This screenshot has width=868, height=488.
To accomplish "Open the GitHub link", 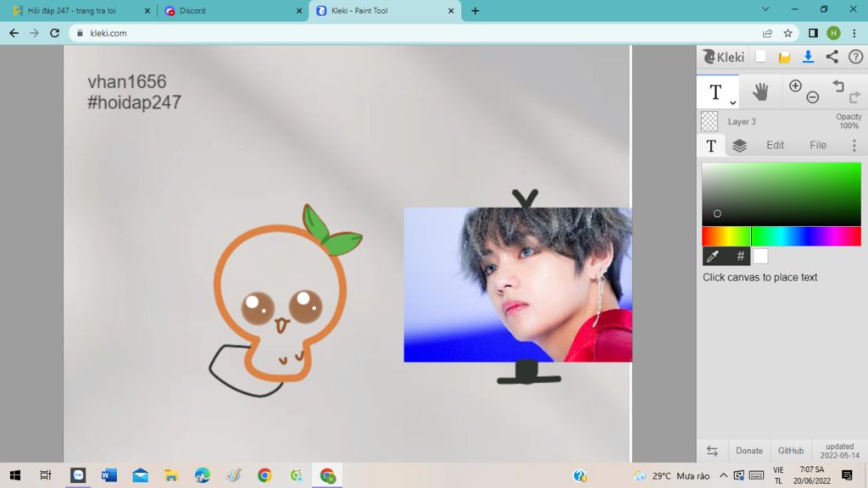I will coord(791,451).
